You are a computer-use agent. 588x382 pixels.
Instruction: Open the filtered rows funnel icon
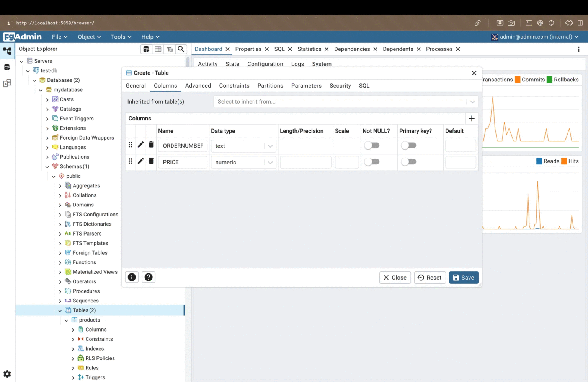[170, 49]
